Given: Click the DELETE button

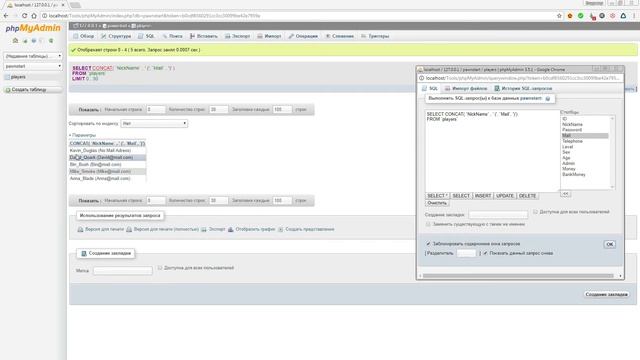Looking at the screenshot, I should point(527,196).
